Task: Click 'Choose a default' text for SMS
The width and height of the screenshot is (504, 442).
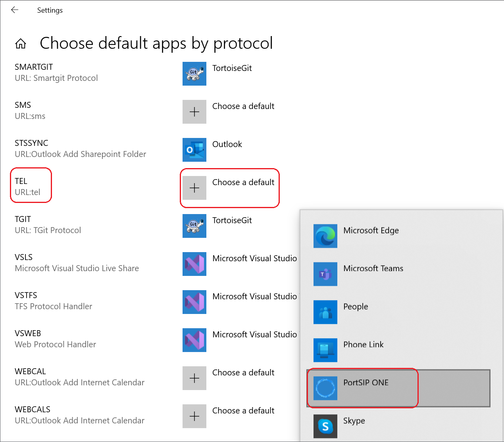Action: 243,106
